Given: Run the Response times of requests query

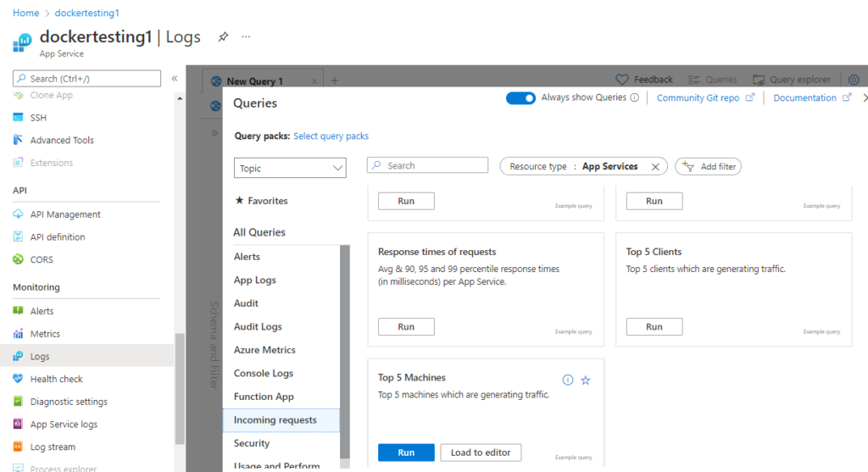Looking at the screenshot, I should [406, 326].
